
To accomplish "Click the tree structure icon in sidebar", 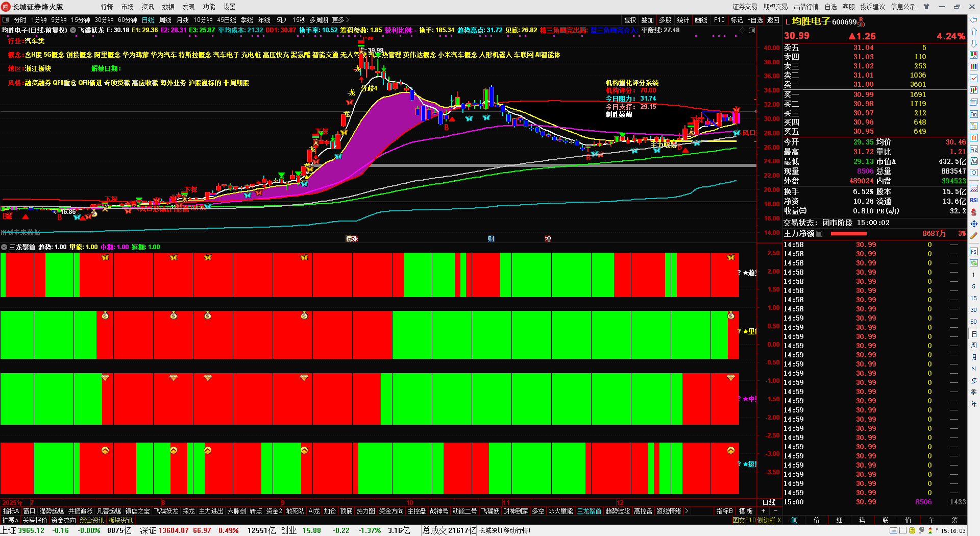I will tap(974, 126).
